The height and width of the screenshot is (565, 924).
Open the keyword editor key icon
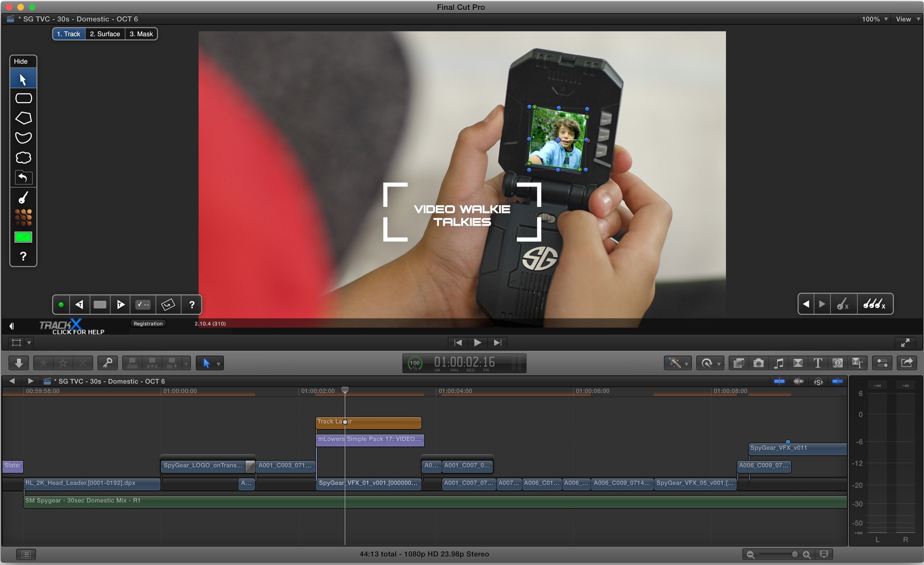point(108,363)
